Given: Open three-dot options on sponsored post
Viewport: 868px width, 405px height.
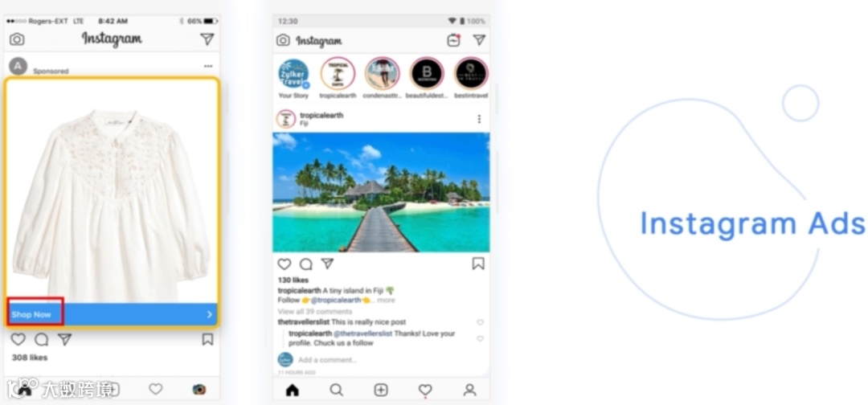Looking at the screenshot, I should 208,66.
